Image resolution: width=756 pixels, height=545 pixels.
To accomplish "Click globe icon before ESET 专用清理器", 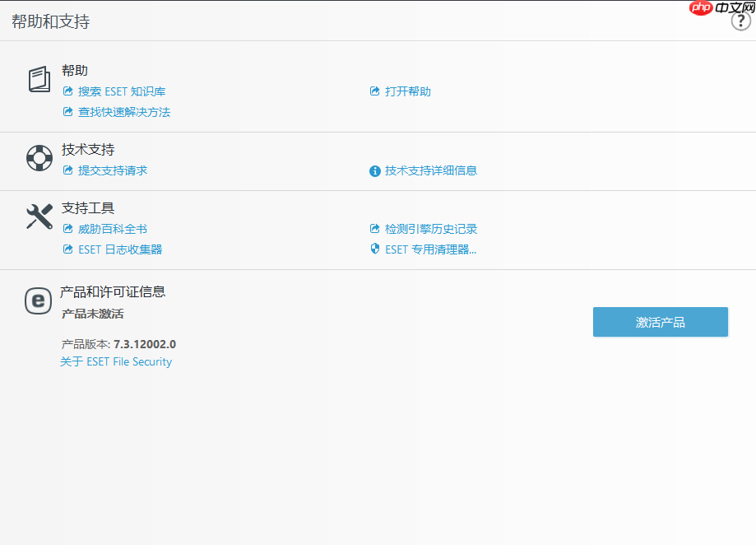I will point(374,249).
